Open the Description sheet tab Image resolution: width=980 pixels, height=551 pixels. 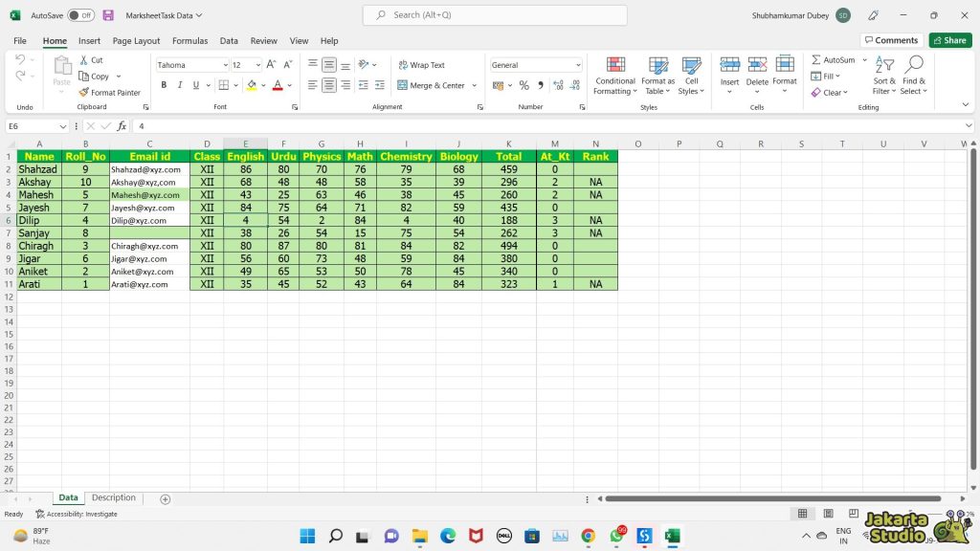coord(113,497)
